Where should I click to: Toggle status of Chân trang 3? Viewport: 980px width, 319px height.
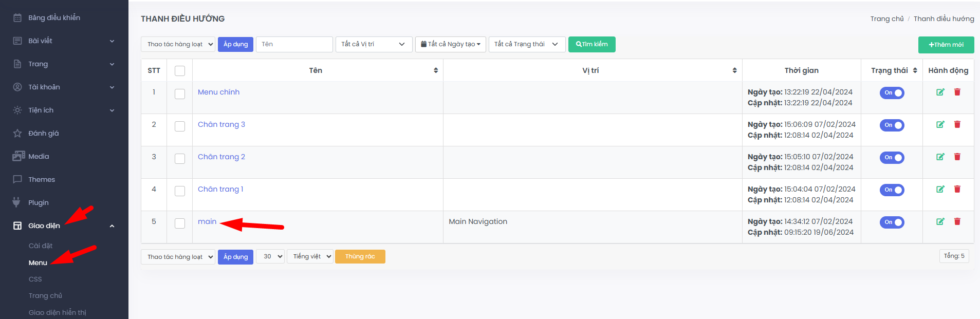[x=892, y=125]
